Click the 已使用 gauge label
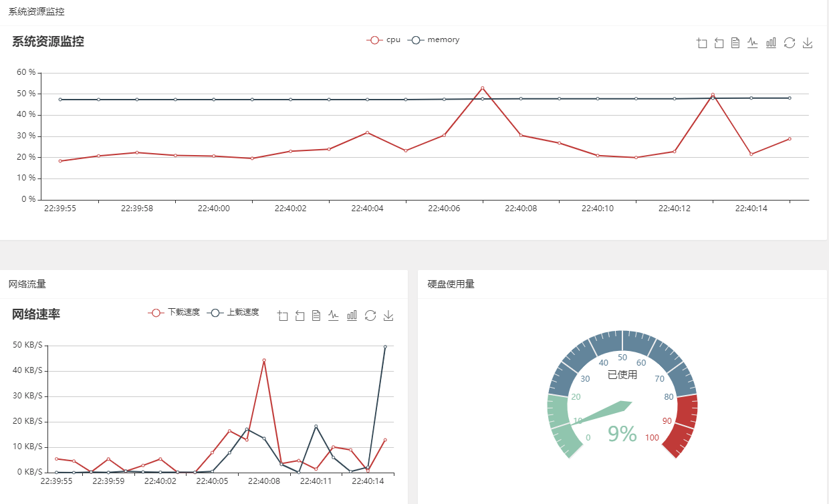Image resolution: width=829 pixels, height=504 pixels. (x=622, y=374)
